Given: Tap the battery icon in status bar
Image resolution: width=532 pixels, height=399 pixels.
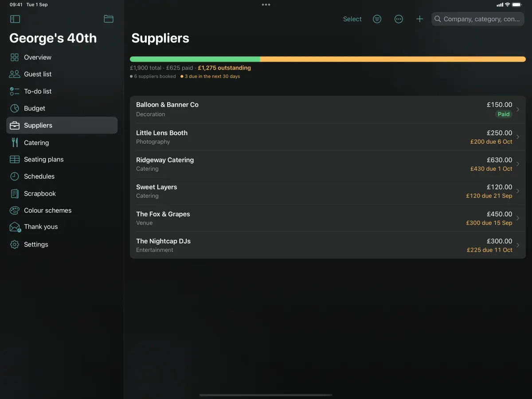Looking at the screenshot, I should pyautogui.click(x=517, y=4).
